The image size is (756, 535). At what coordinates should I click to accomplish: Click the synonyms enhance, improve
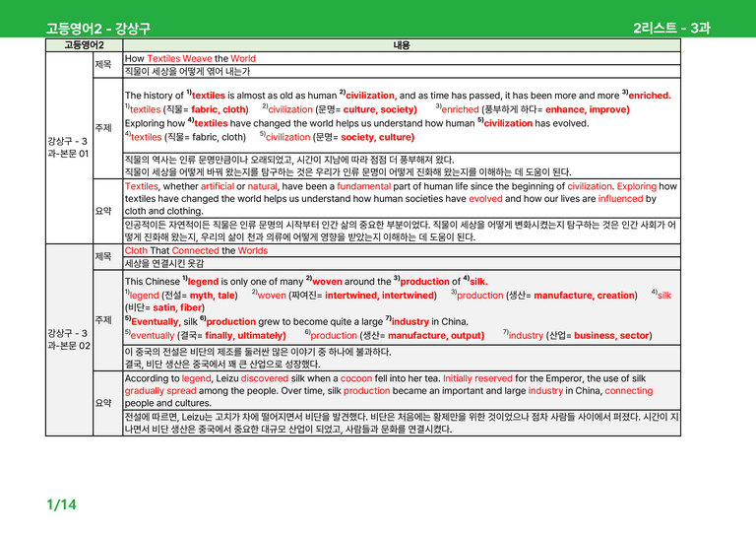tap(588, 109)
